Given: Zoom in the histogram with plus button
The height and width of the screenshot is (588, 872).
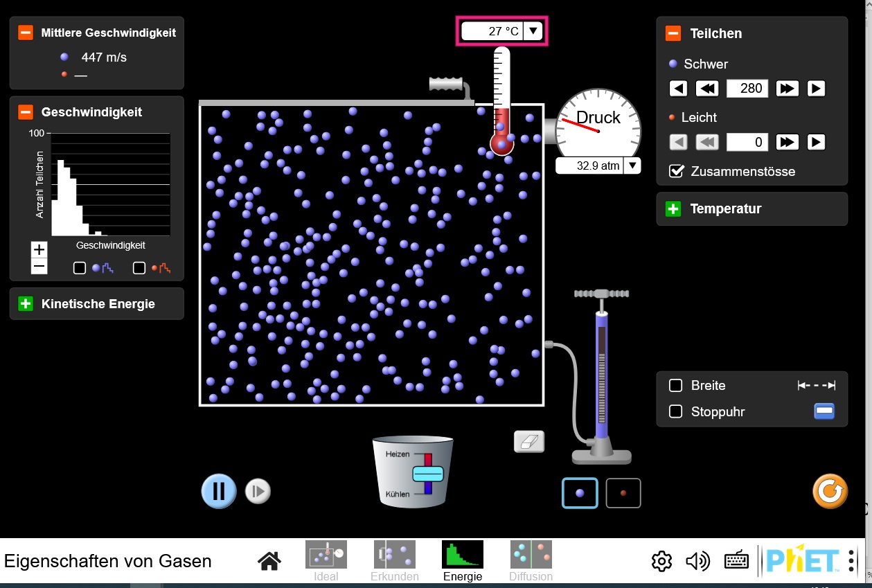Looking at the screenshot, I should tap(39, 249).
